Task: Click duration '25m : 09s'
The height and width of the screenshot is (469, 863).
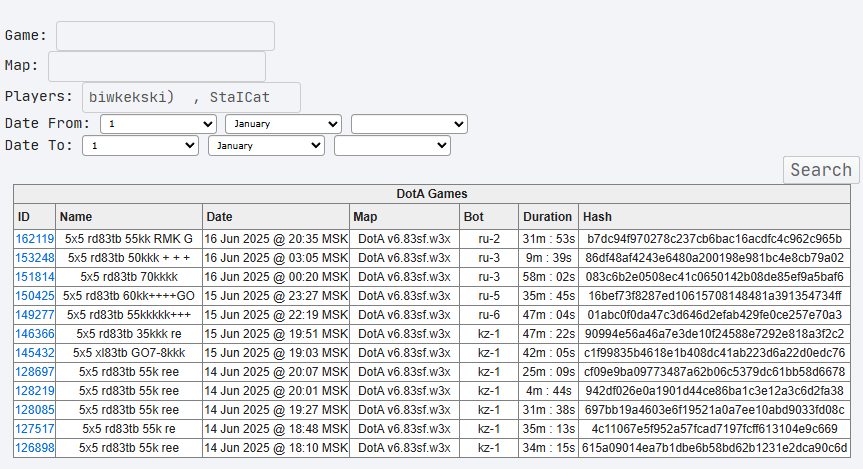Action: pos(548,372)
